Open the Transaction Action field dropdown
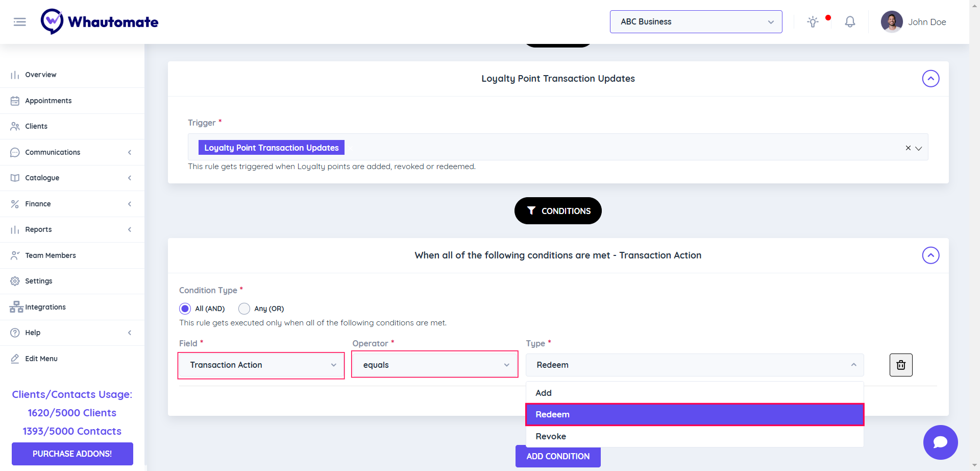Image resolution: width=980 pixels, height=471 pixels. click(261, 365)
